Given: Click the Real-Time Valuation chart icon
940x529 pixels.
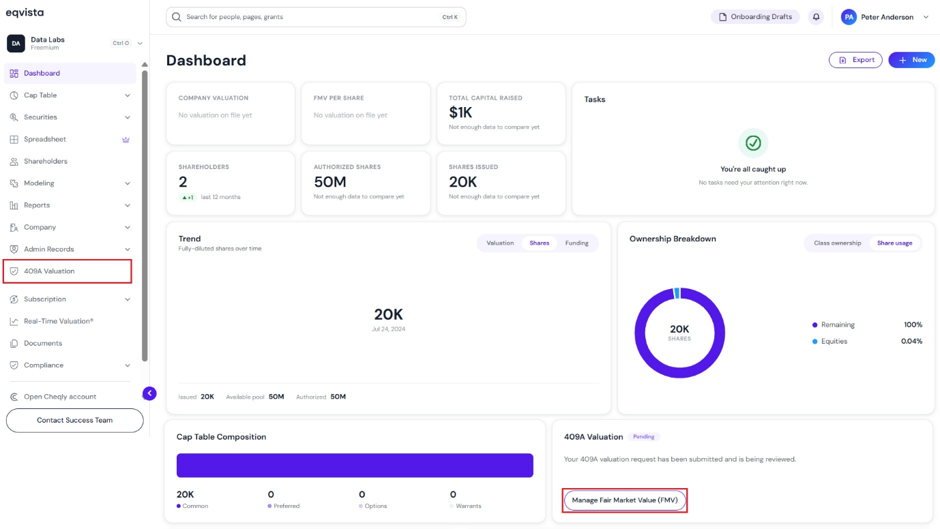Looking at the screenshot, I should click(14, 321).
